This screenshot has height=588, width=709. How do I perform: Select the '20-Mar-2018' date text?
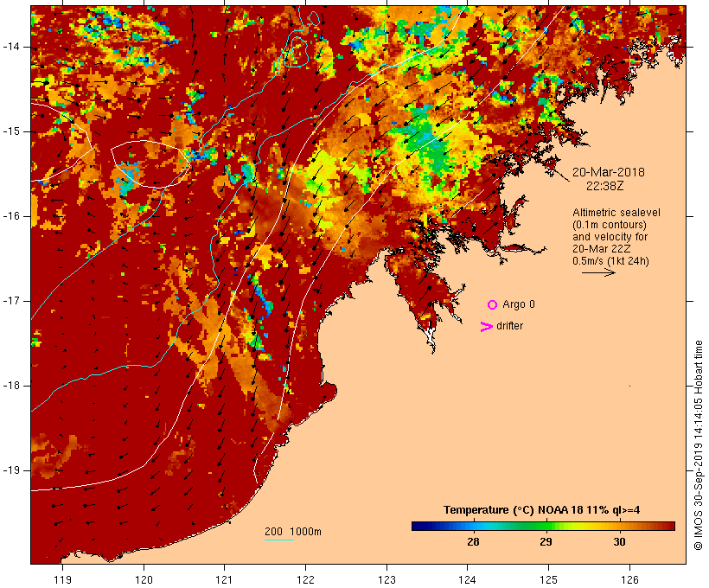[608, 172]
